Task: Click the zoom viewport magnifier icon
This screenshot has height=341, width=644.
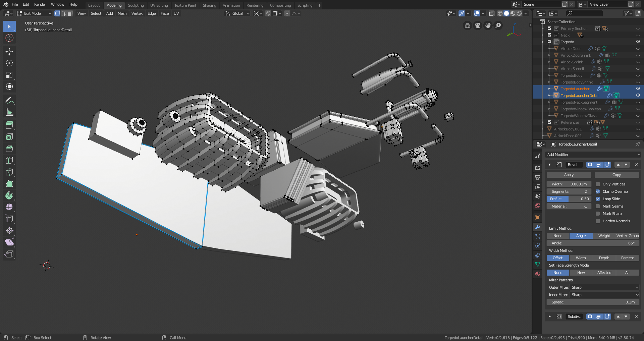Action: 498,25
